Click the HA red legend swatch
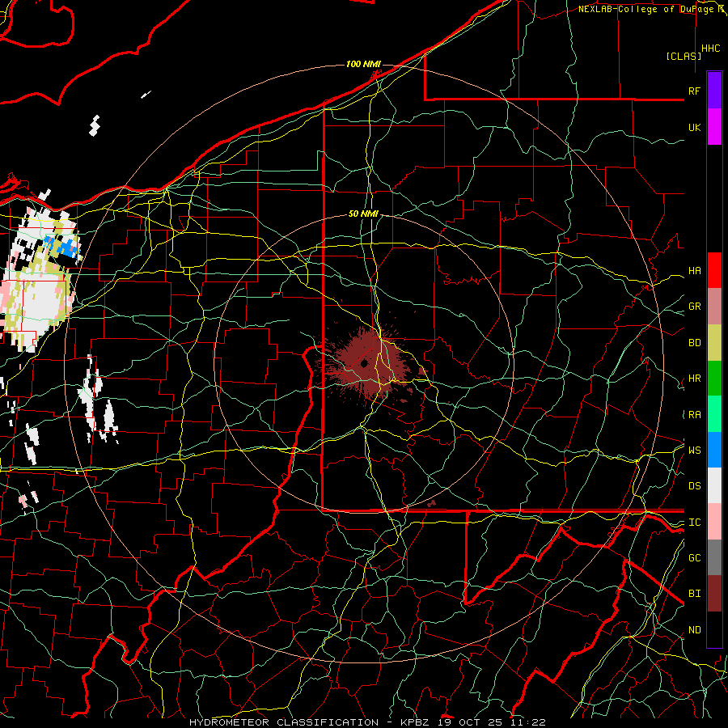 tap(714, 270)
